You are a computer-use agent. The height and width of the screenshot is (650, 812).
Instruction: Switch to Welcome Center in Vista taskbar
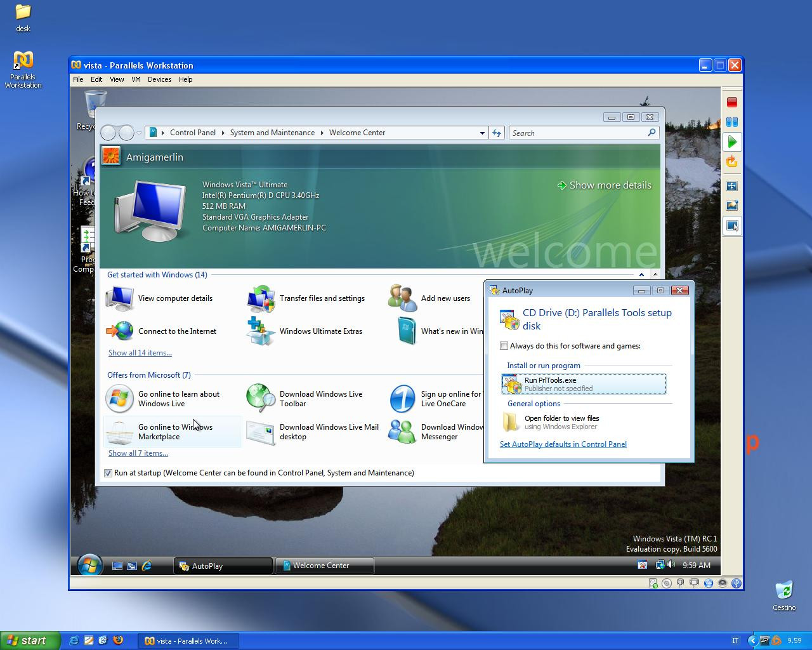point(325,566)
